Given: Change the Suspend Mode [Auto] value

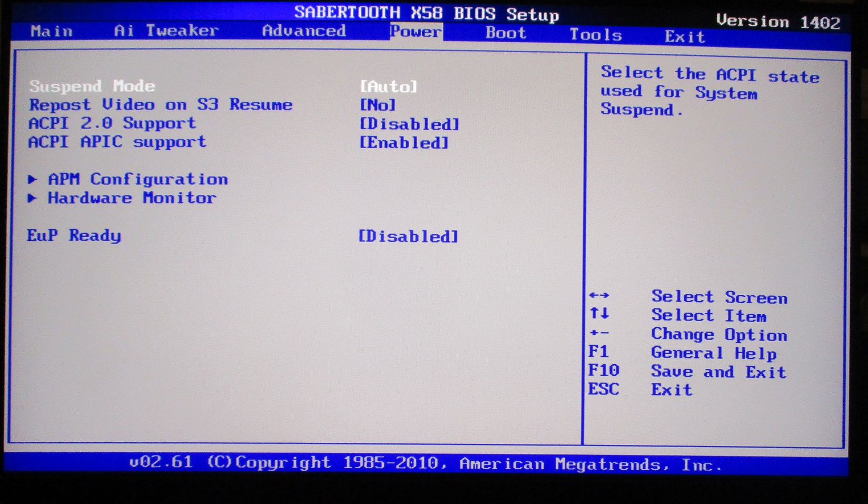Looking at the screenshot, I should pos(389,86).
